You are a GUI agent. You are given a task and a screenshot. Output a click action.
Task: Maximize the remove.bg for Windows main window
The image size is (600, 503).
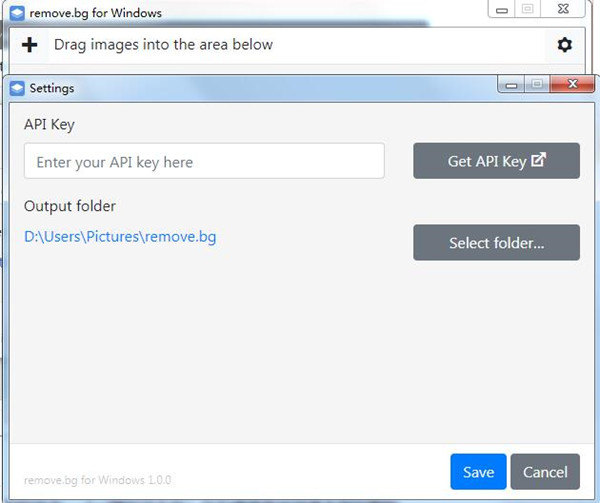(528, 9)
